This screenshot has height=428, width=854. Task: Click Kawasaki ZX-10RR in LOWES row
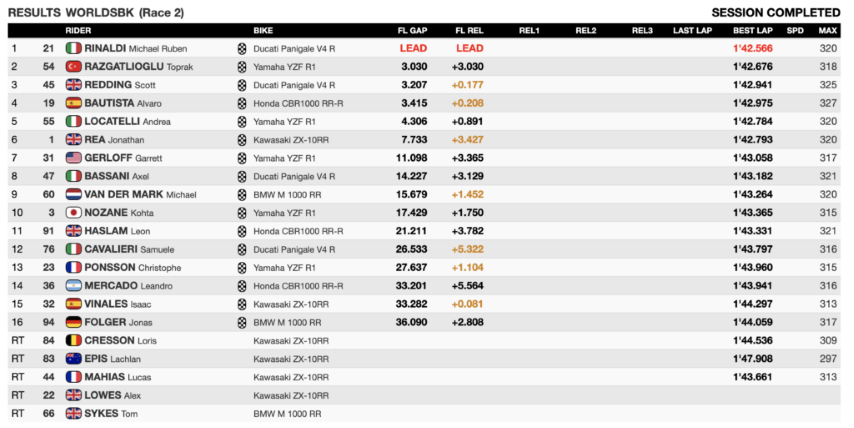click(x=291, y=395)
